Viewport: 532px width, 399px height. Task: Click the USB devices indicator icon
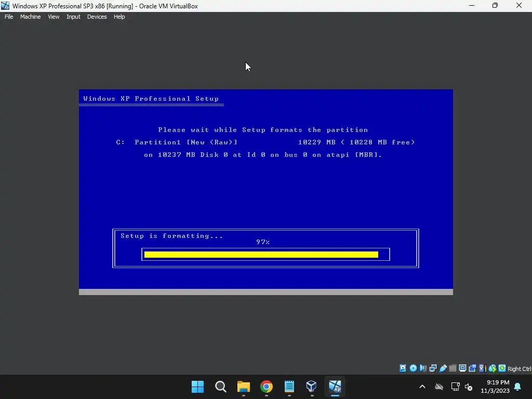point(443,368)
